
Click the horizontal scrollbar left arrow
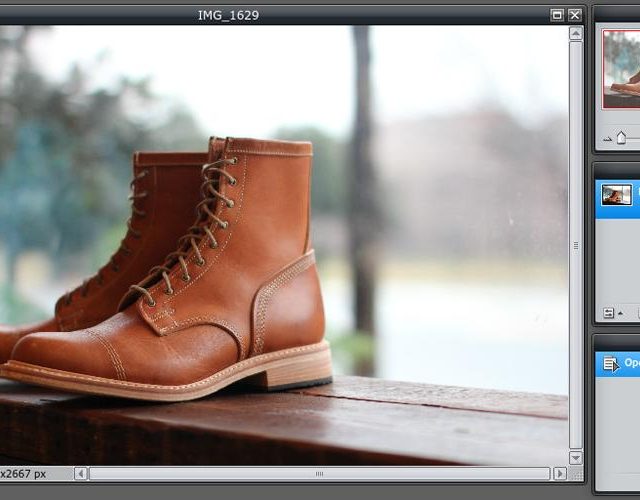tap(81, 474)
